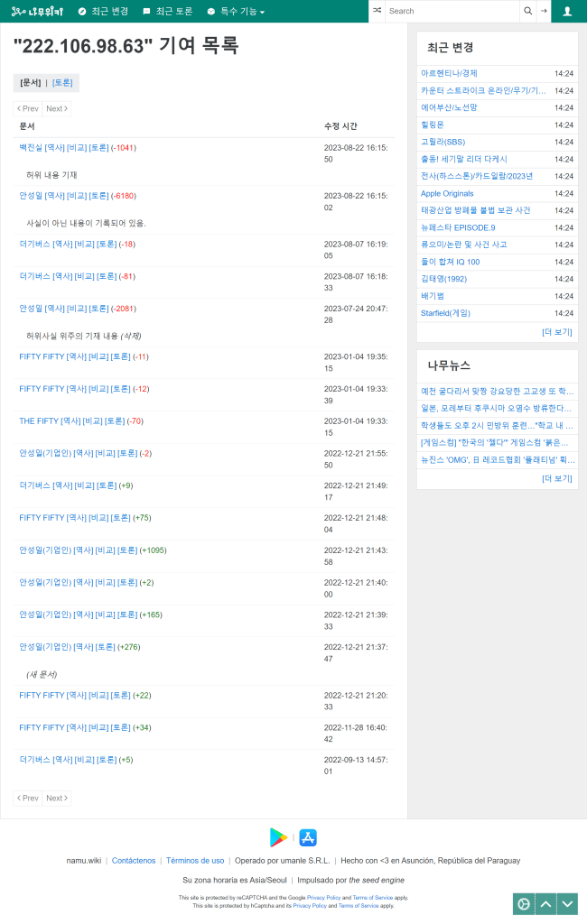
Task: Click the go arrow next to search
Action: (544, 11)
